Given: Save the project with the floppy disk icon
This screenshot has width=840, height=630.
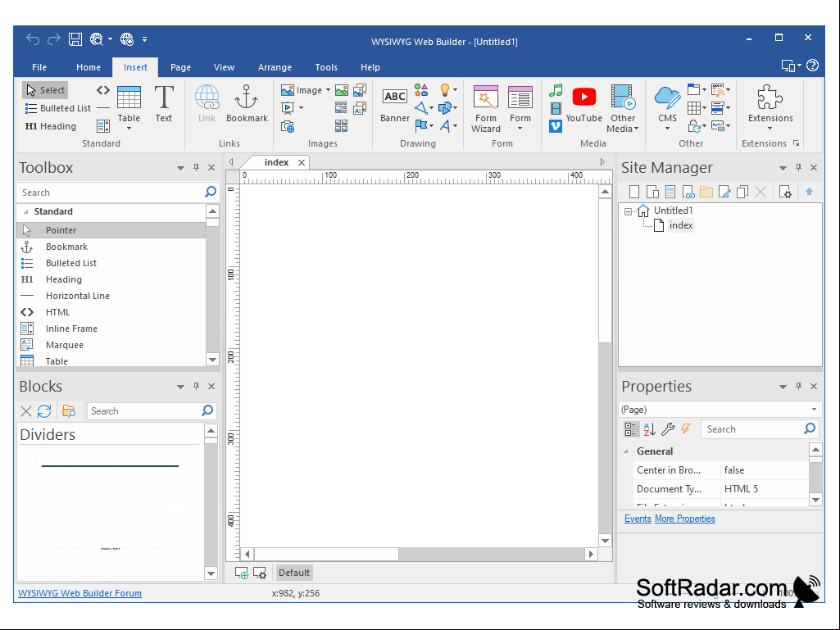Looking at the screenshot, I should (x=75, y=39).
